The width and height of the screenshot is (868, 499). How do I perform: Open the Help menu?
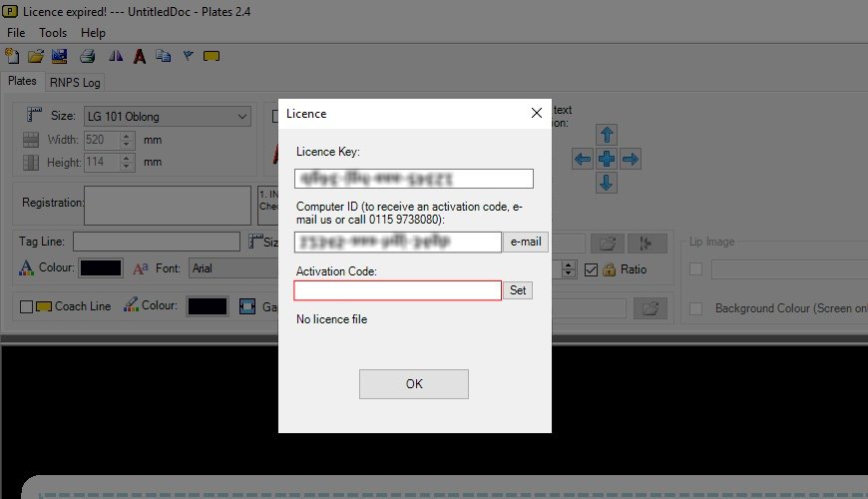click(x=93, y=33)
